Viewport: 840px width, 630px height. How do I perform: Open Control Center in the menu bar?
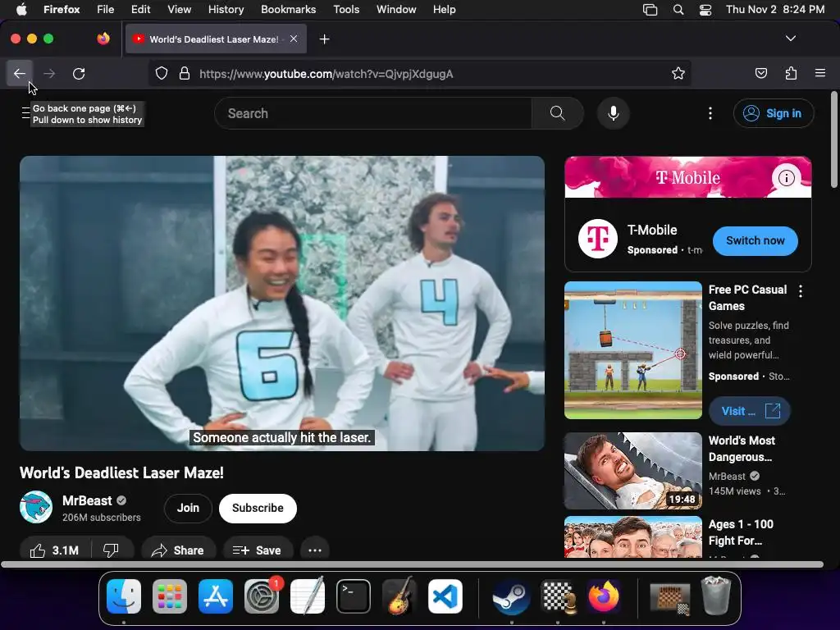click(x=705, y=9)
